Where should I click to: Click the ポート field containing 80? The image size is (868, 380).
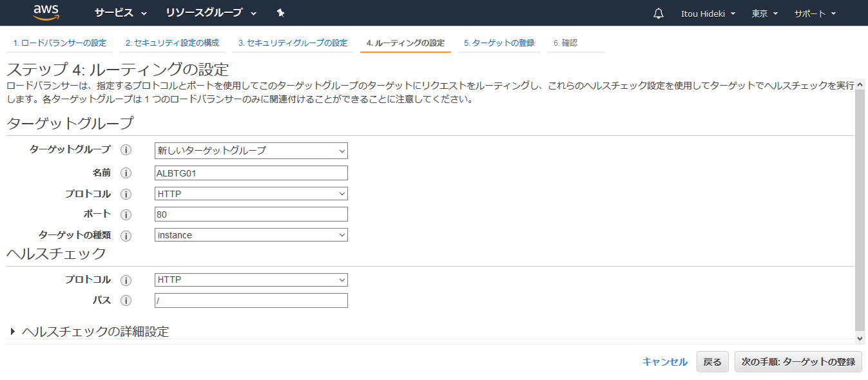click(251, 214)
